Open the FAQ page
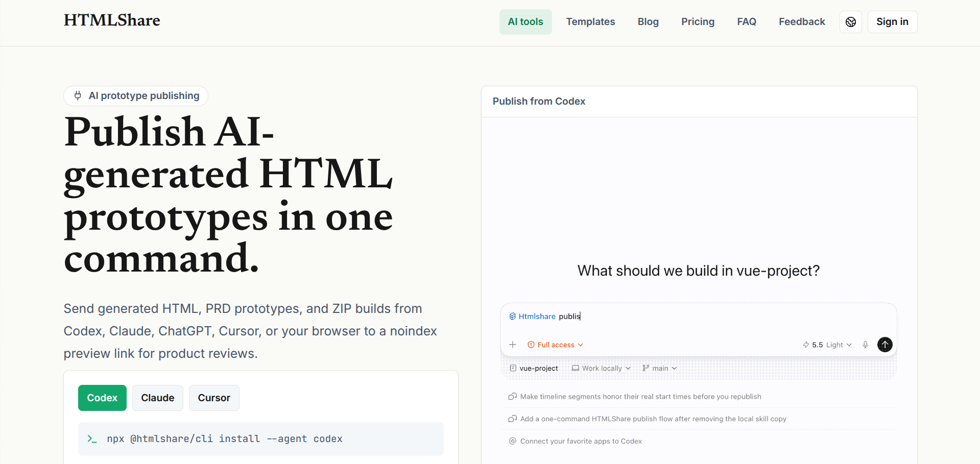This screenshot has width=980, height=464. [747, 22]
